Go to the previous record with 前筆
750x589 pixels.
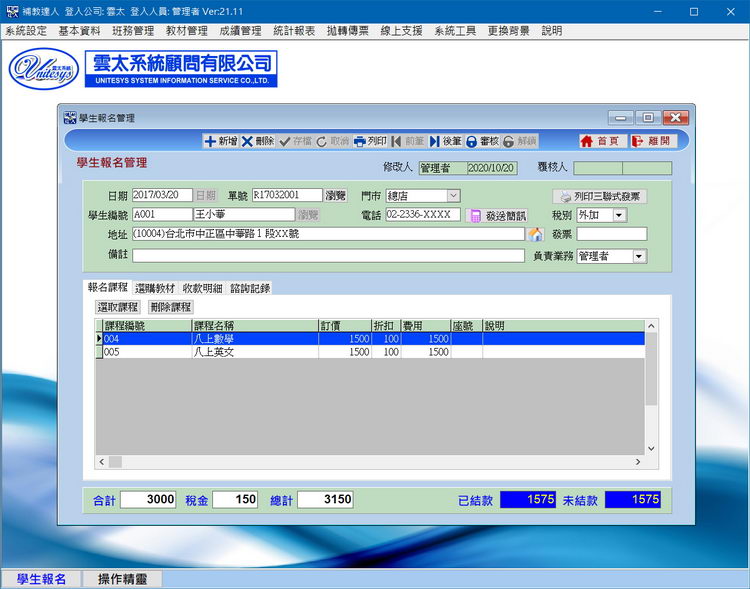408,141
